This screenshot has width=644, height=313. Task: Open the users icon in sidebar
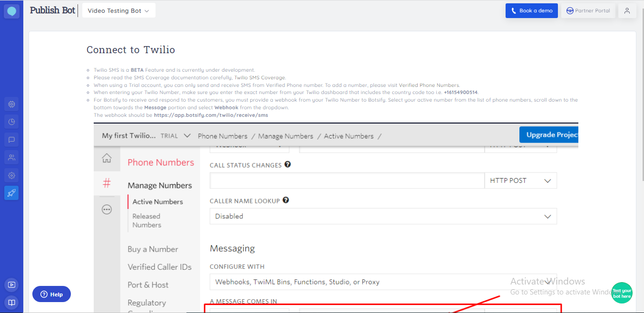pyautogui.click(x=11, y=157)
